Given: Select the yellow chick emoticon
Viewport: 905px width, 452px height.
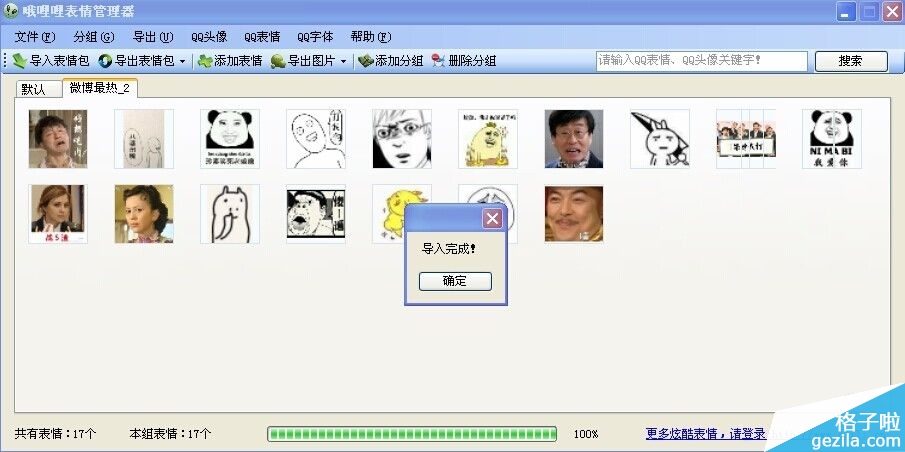Looking at the screenshot, I should click(389, 216).
